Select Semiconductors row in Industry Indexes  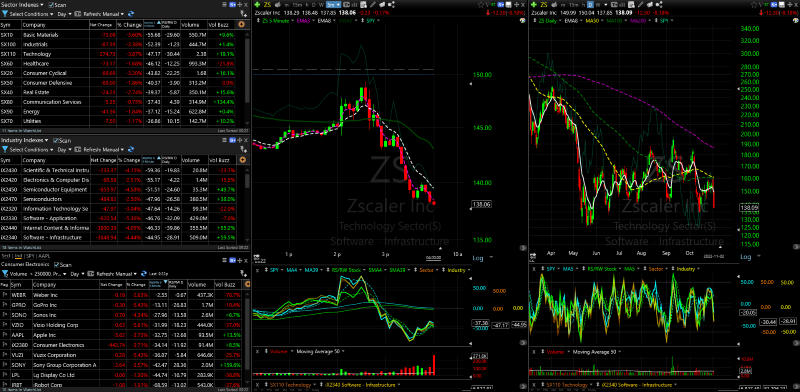coord(117,199)
